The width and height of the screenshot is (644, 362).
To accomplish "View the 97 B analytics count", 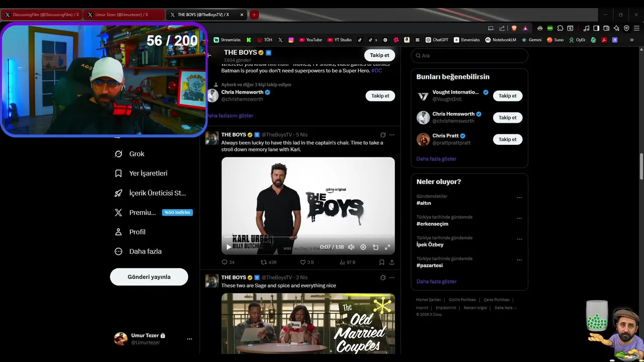I will pyautogui.click(x=347, y=262).
